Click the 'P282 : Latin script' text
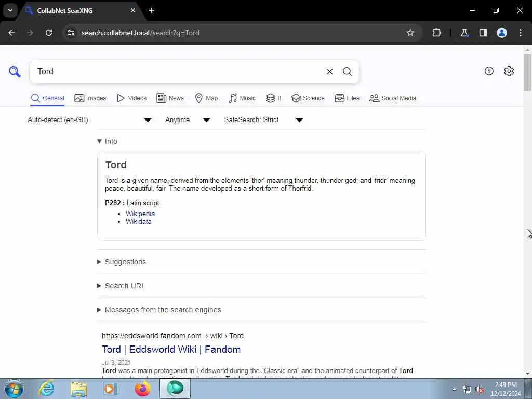The image size is (532, 399). click(132, 203)
